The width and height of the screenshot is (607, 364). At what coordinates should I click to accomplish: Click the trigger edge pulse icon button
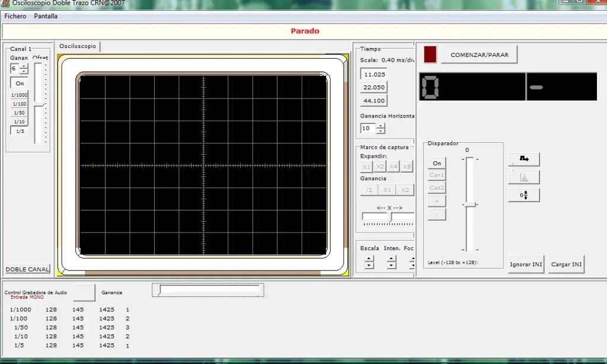point(524,159)
